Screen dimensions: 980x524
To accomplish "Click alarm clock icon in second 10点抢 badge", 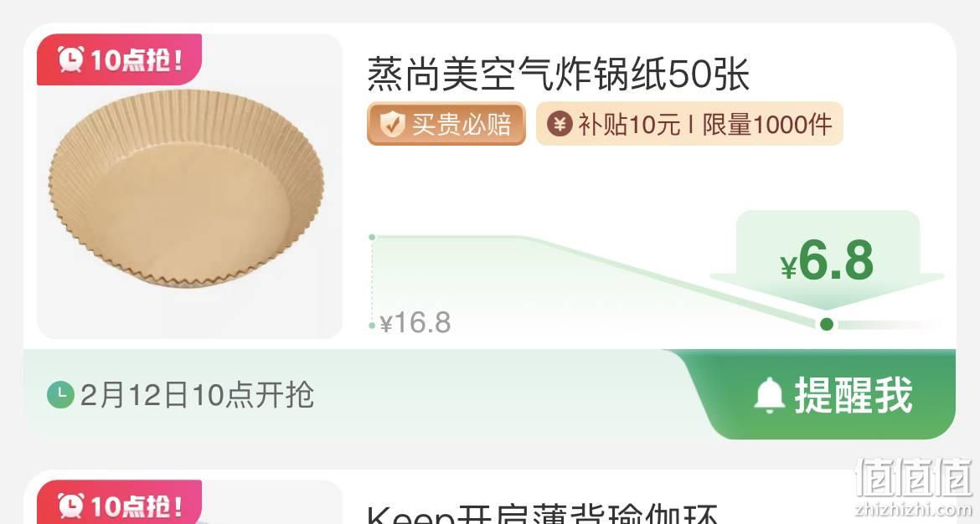I will (70, 506).
